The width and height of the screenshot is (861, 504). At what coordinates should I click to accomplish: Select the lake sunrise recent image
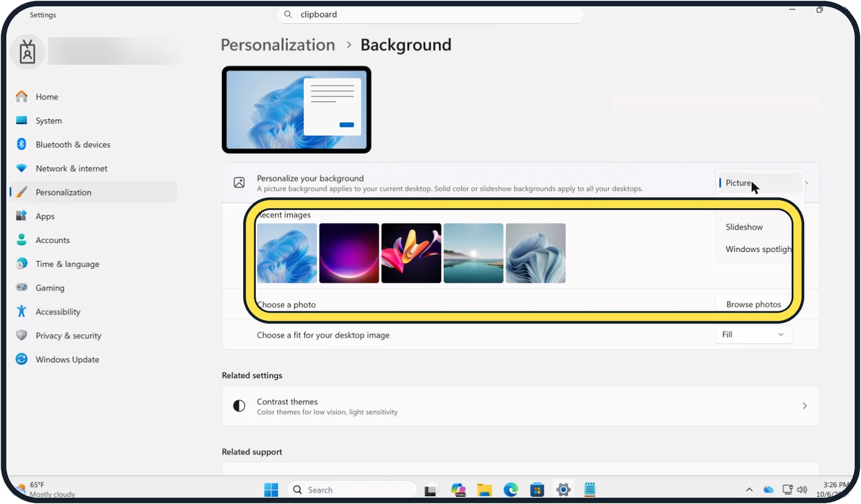pos(473,253)
